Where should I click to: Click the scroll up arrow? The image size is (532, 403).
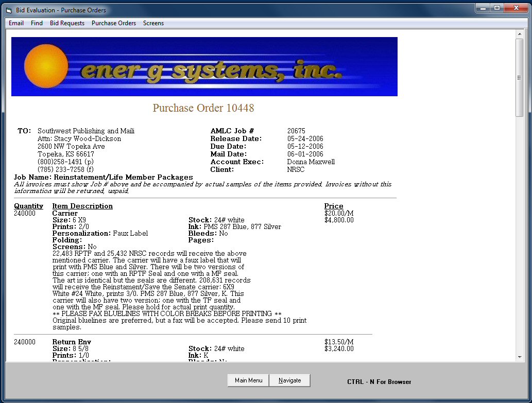tap(520, 34)
